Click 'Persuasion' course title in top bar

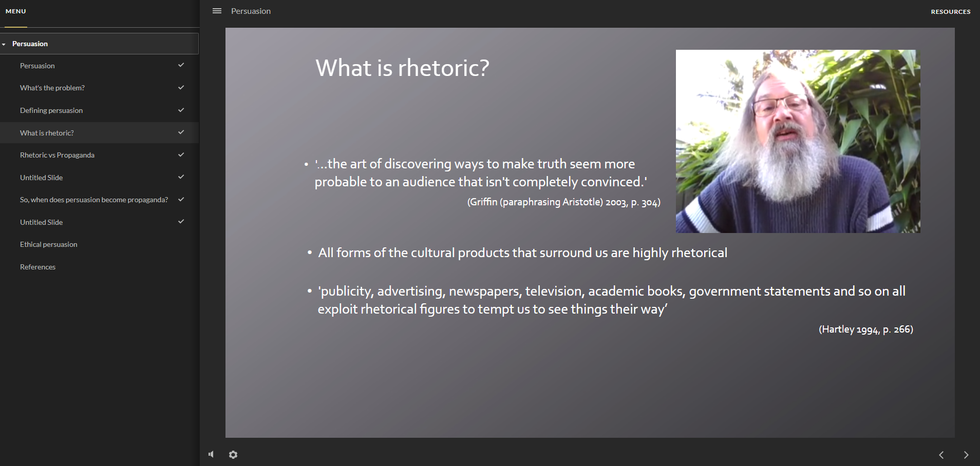tap(251, 11)
